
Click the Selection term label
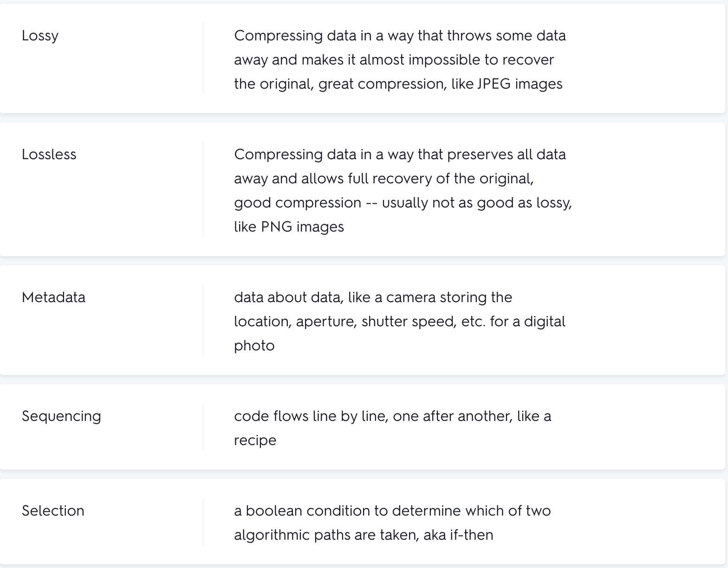click(x=53, y=510)
